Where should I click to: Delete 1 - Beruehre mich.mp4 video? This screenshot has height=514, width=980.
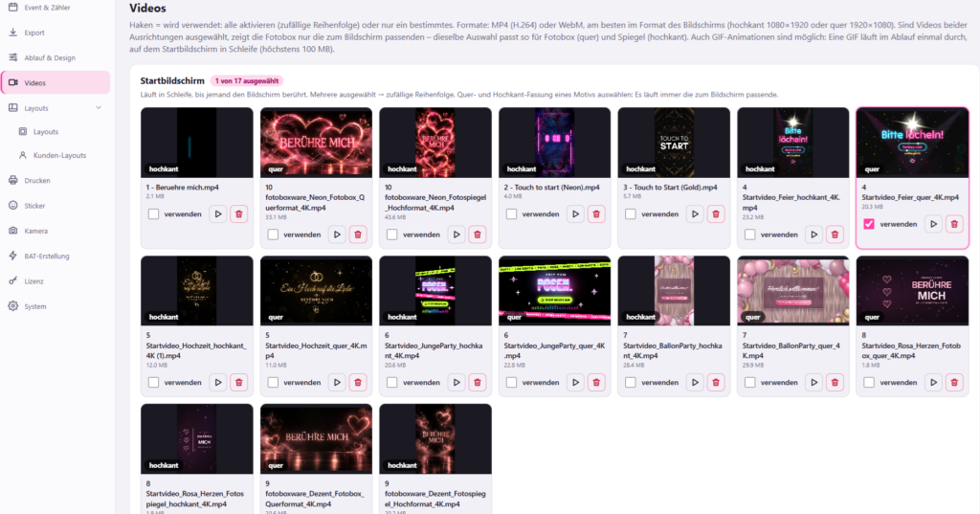click(x=238, y=213)
